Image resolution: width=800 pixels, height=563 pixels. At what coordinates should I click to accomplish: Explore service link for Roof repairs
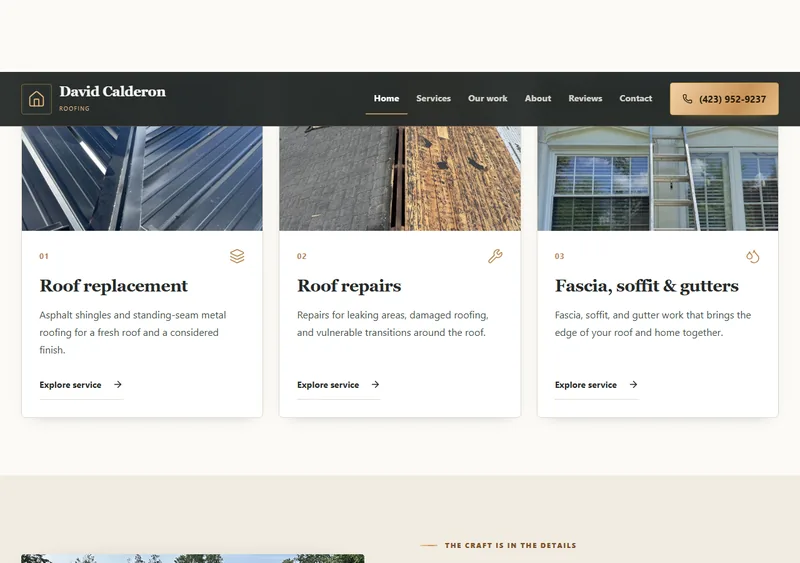click(339, 385)
